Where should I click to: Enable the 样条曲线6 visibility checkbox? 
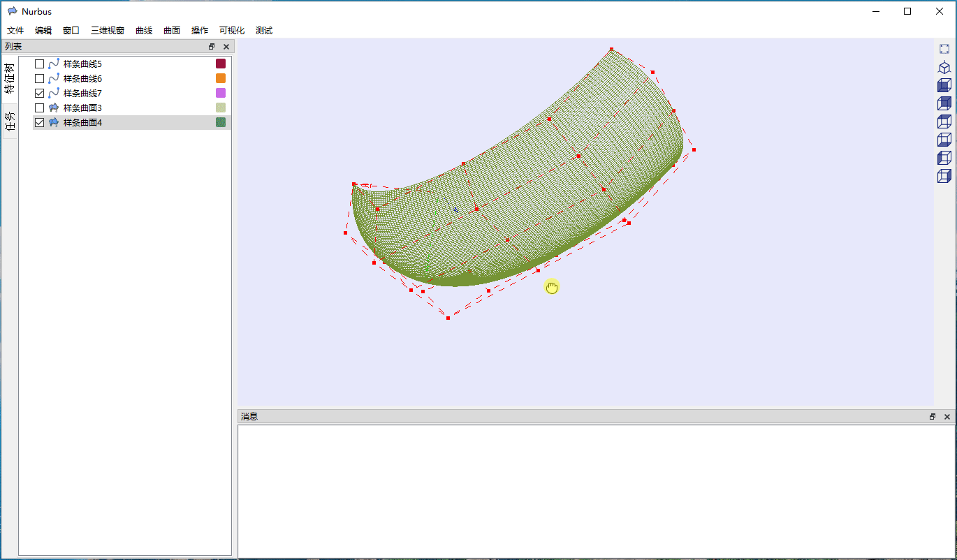point(40,78)
